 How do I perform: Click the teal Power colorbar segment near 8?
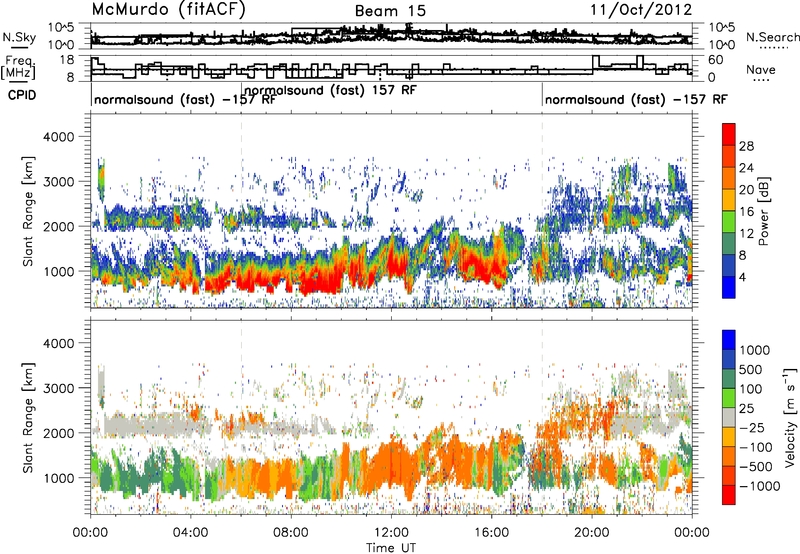pos(729,243)
